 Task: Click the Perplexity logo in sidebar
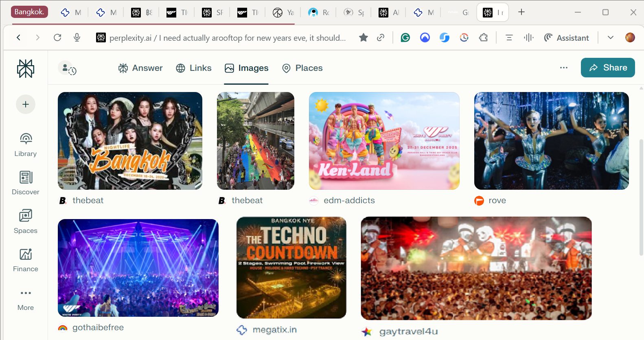point(26,68)
